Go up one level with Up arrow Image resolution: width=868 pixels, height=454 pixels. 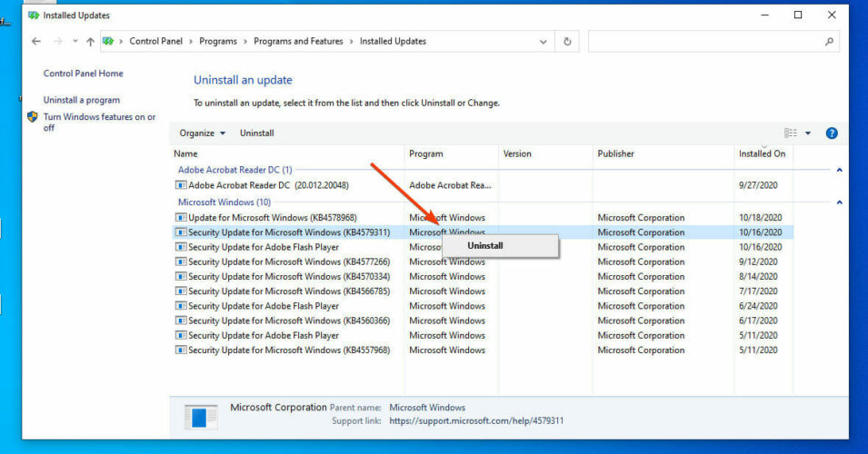pyautogui.click(x=90, y=42)
